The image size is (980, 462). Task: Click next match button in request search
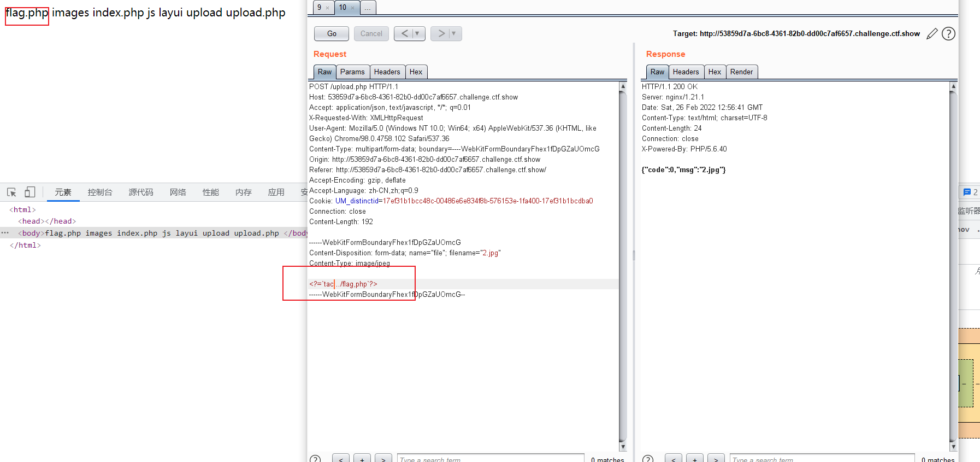click(x=383, y=459)
